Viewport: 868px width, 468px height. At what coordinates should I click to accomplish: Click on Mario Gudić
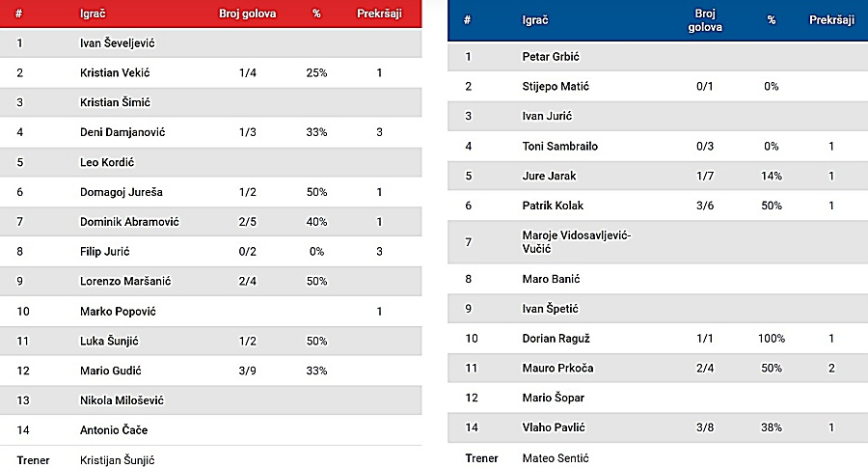pyautogui.click(x=110, y=371)
